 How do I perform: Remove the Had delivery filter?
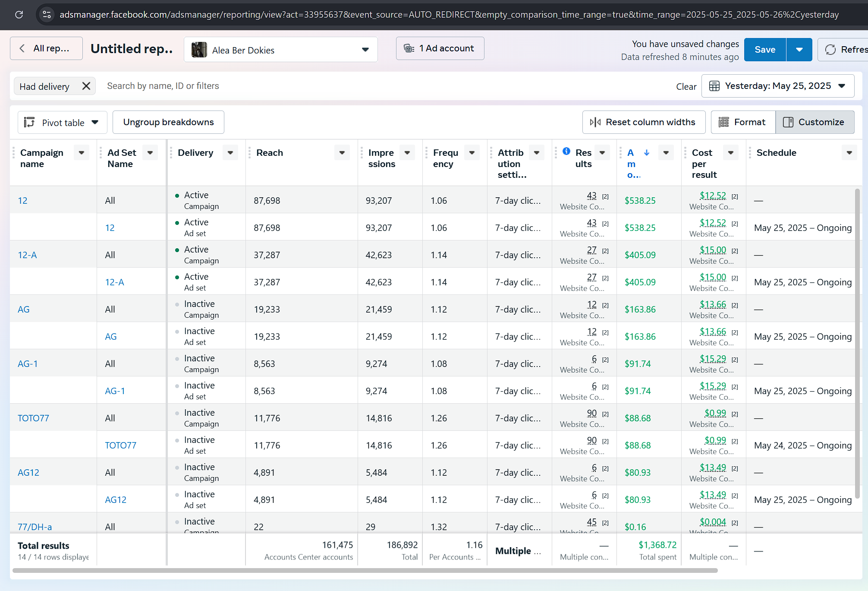(86, 86)
